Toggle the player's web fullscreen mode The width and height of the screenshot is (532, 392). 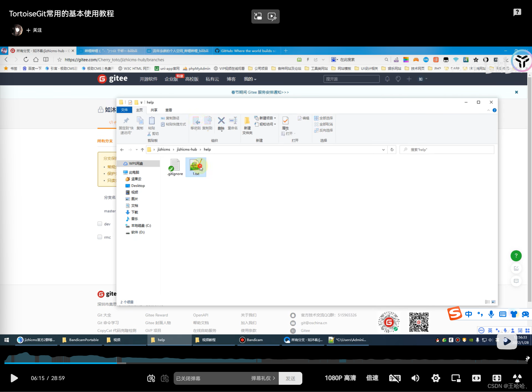pyautogui.click(x=476, y=378)
